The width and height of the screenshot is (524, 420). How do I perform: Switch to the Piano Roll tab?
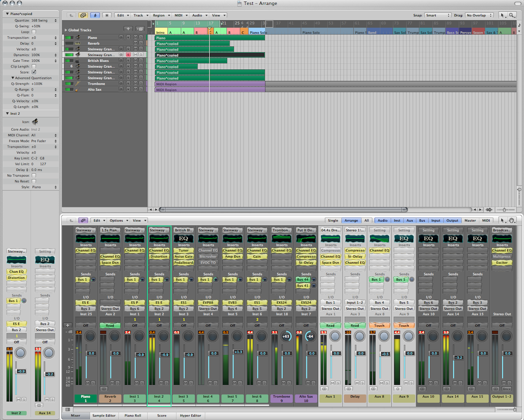pyautogui.click(x=133, y=416)
